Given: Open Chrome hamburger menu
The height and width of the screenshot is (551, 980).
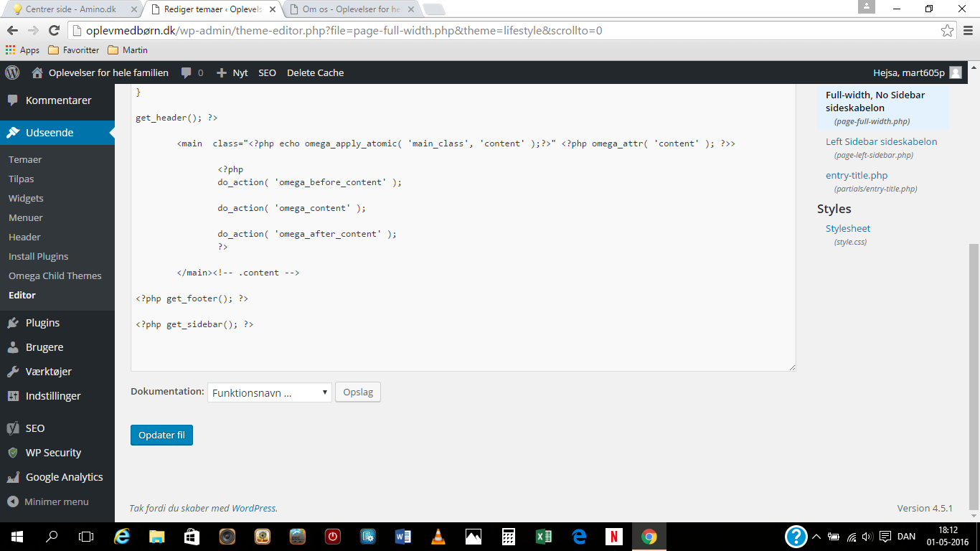Looking at the screenshot, I should click(x=968, y=31).
